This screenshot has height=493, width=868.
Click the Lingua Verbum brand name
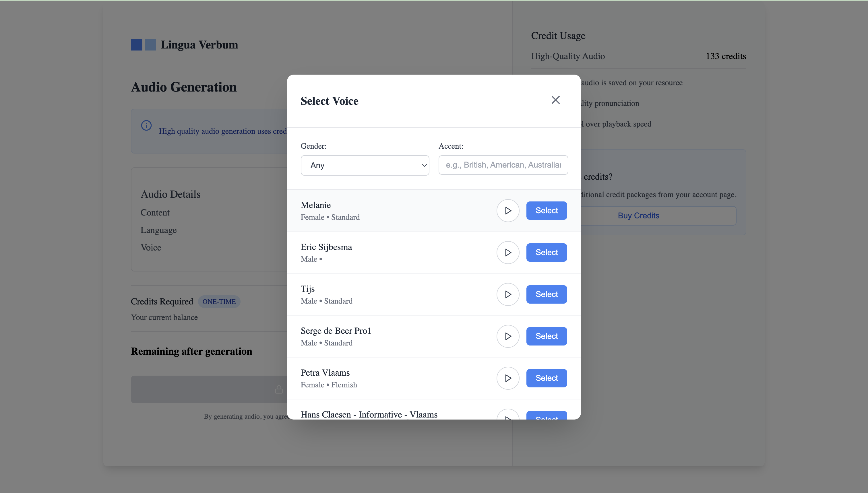click(199, 45)
